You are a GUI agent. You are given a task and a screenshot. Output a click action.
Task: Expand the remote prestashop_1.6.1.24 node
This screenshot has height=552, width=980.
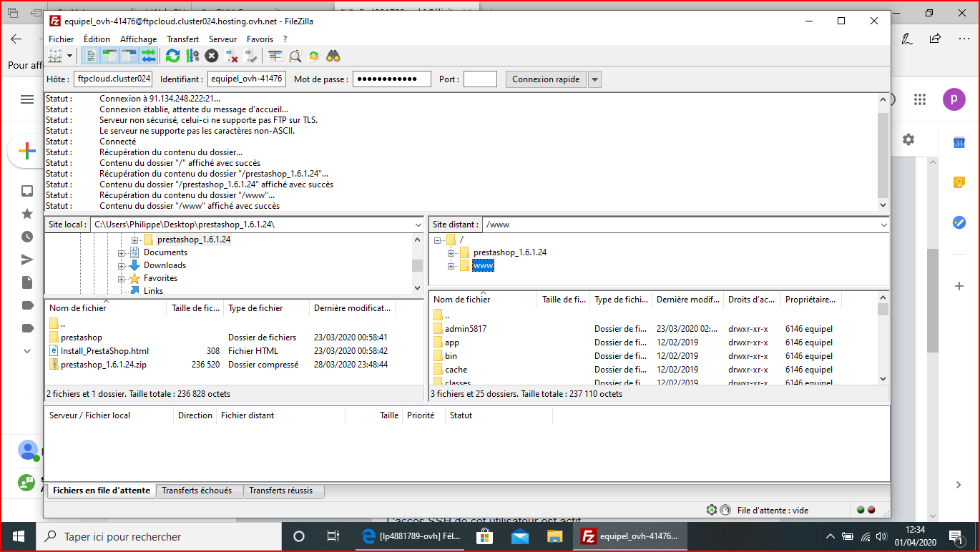(451, 252)
